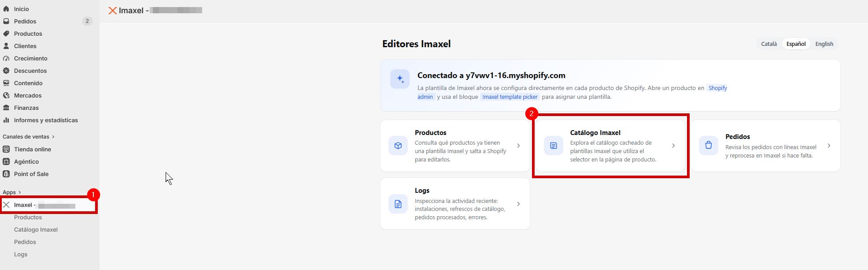Click the cube icon on Productos card

point(398,146)
